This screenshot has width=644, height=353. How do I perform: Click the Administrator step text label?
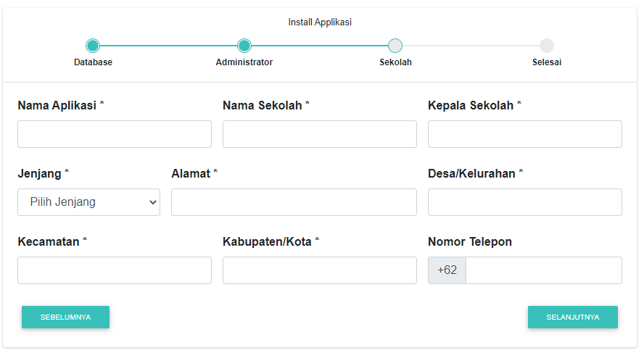click(x=244, y=62)
